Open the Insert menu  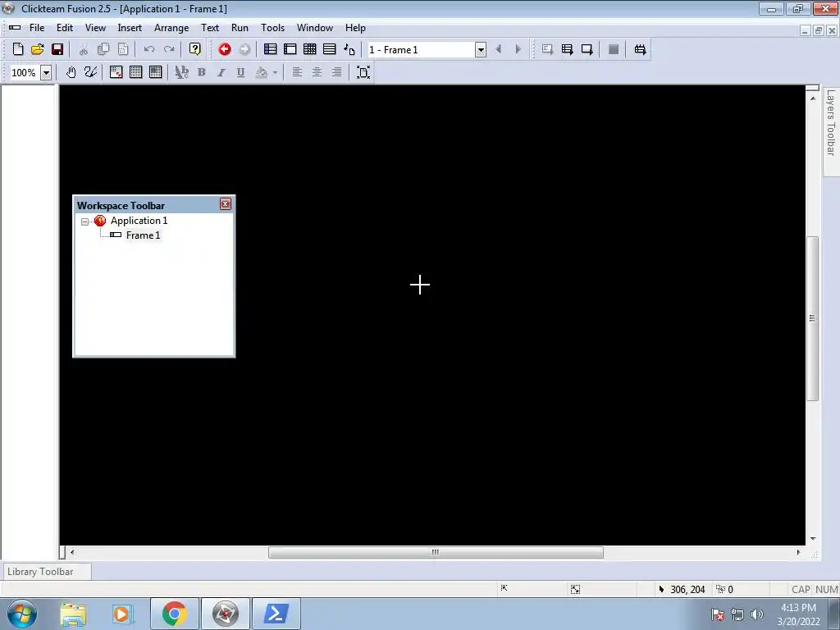click(x=130, y=28)
